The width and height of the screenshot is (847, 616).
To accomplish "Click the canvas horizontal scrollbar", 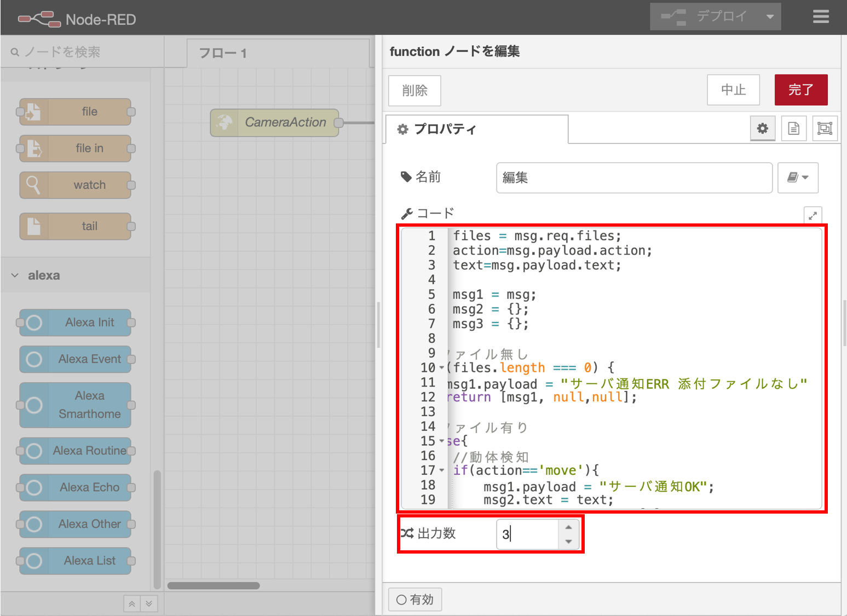I will click(x=214, y=585).
